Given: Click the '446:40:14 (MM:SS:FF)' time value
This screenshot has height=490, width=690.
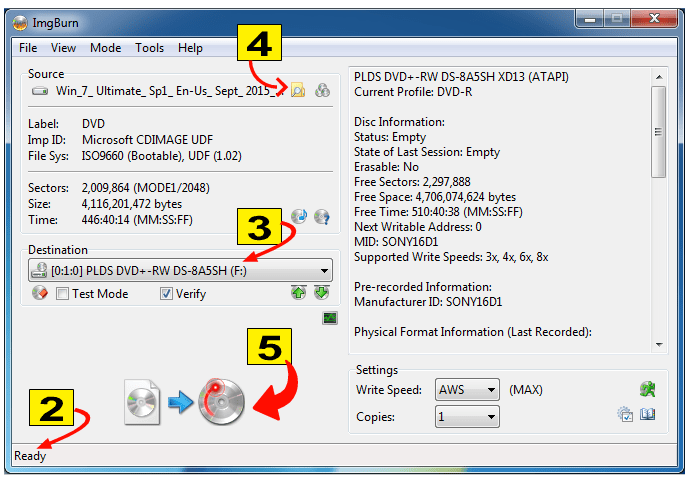Looking at the screenshot, I should 137,220.
